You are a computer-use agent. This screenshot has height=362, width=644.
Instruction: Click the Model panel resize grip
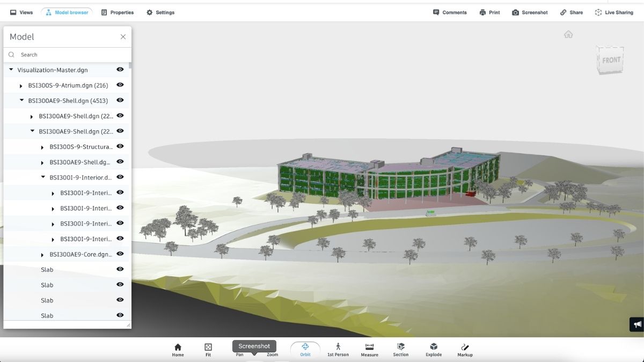point(128,325)
